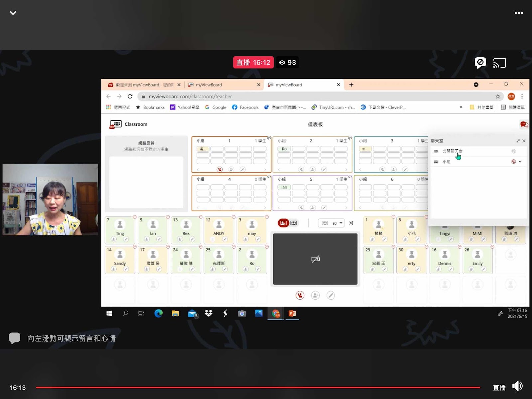Open the TinyURL.com bookmark
This screenshot has width=532, height=399.
333,107
